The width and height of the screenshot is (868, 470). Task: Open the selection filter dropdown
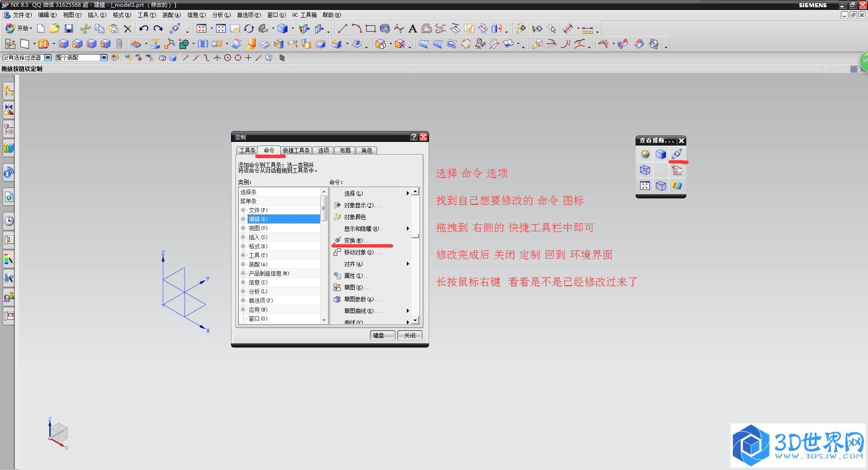(x=48, y=58)
